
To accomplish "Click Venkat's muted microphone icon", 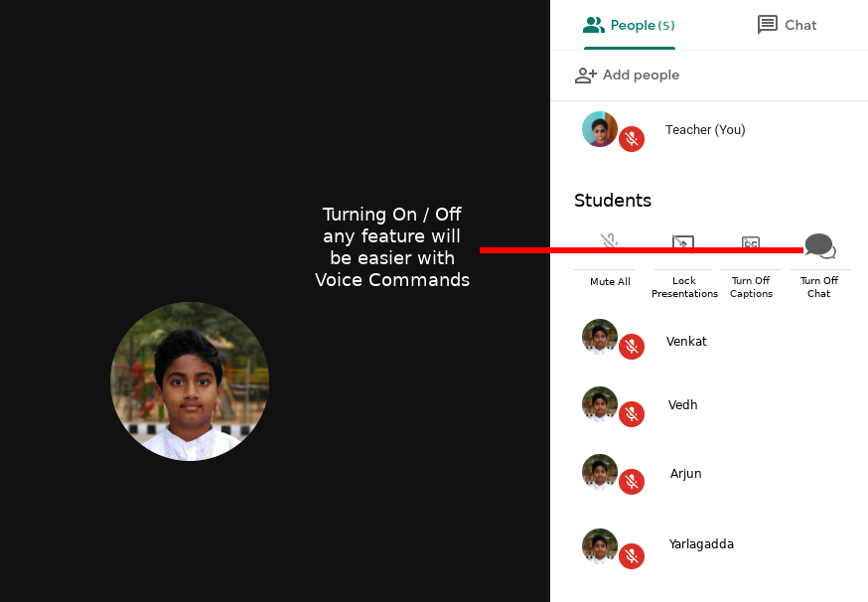I will 632,347.
